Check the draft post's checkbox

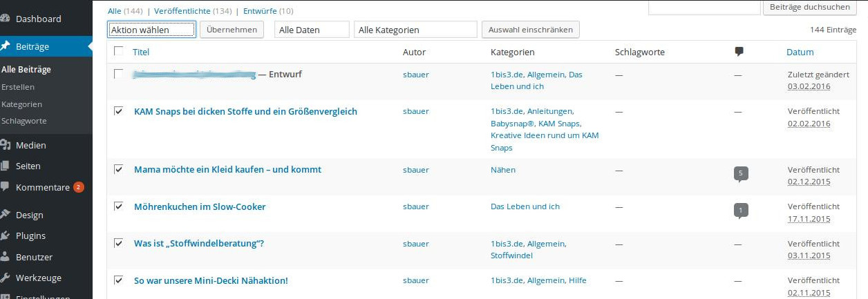(119, 74)
